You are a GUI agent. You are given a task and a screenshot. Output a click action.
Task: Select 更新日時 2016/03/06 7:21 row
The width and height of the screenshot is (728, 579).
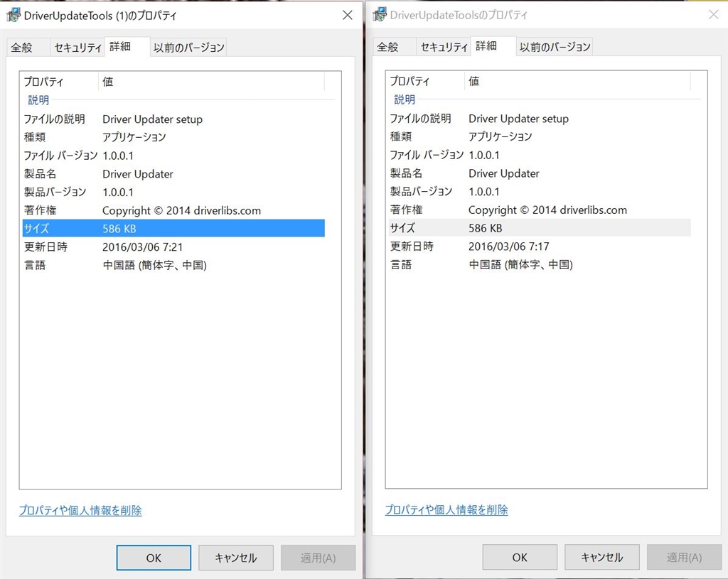point(173,247)
